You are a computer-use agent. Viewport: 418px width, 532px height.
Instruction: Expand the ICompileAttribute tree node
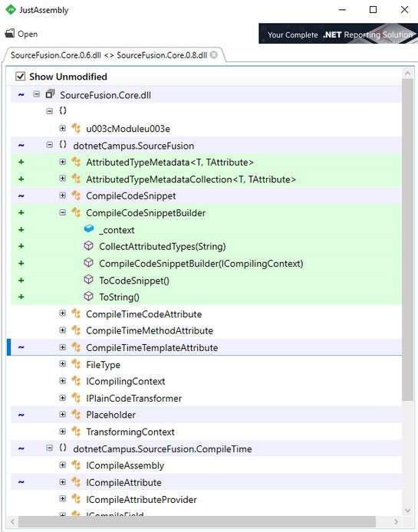(62, 481)
